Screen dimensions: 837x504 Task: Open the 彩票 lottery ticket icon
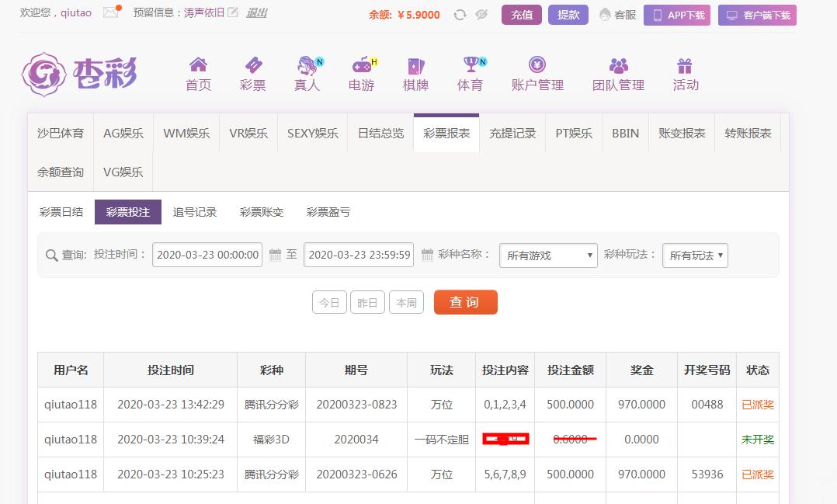pos(252,65)
